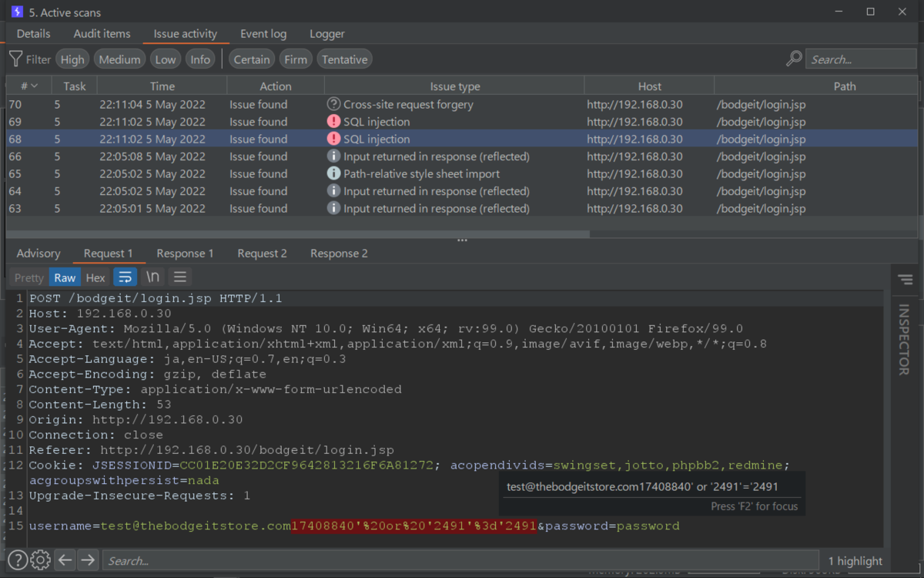Open the Issue activity tab

(x=186, y=34)
